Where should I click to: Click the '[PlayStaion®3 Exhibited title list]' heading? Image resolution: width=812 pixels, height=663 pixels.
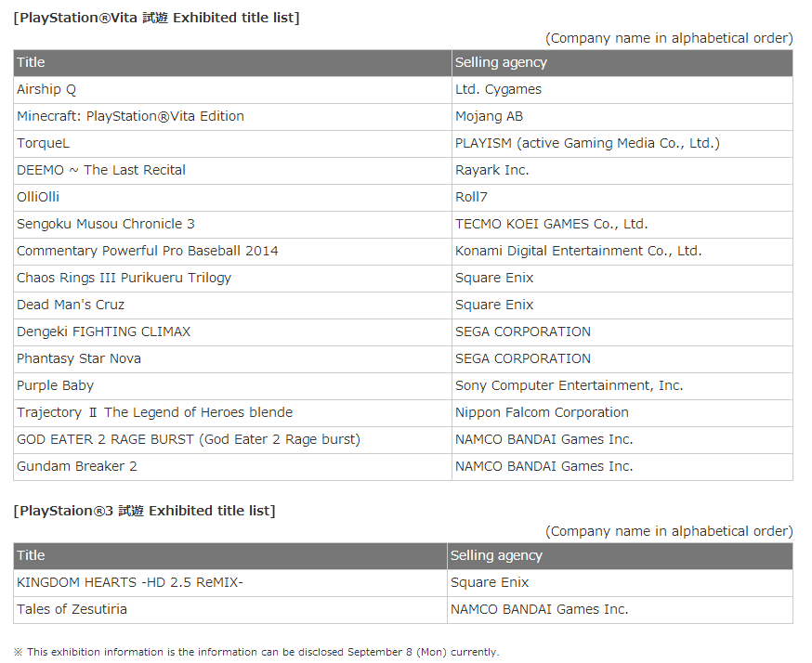pos(145,512)
